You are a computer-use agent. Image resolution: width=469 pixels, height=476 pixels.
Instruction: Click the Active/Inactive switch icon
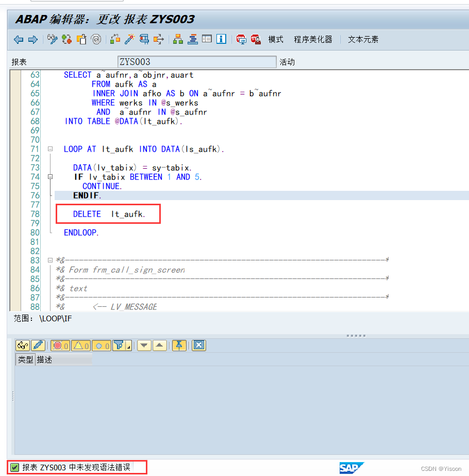66,40
